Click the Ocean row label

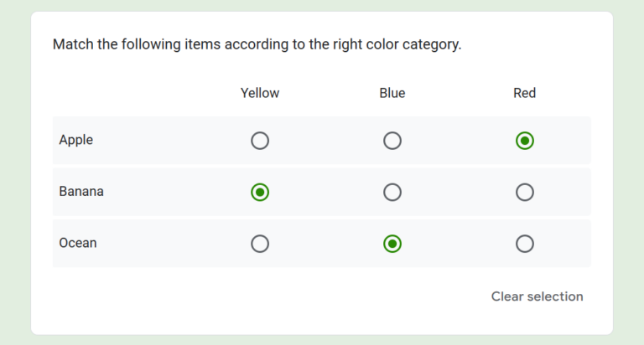click(78, 243)
